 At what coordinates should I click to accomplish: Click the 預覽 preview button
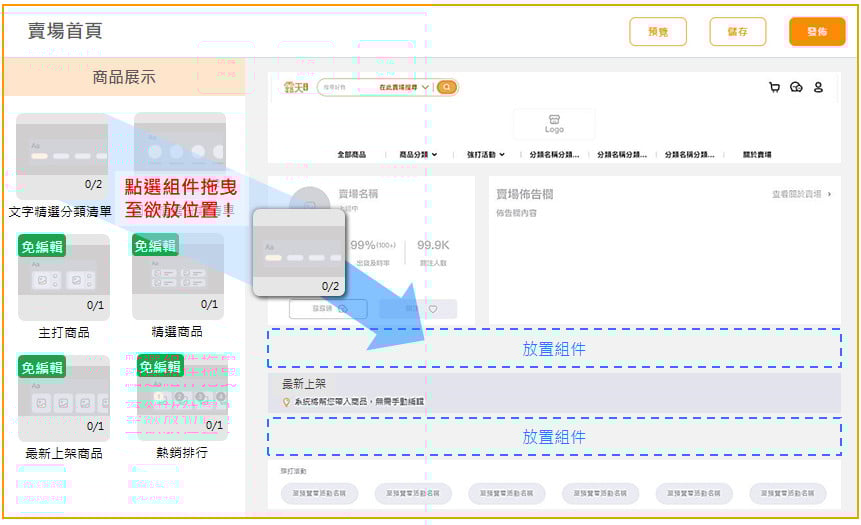(x=658, y=32)
